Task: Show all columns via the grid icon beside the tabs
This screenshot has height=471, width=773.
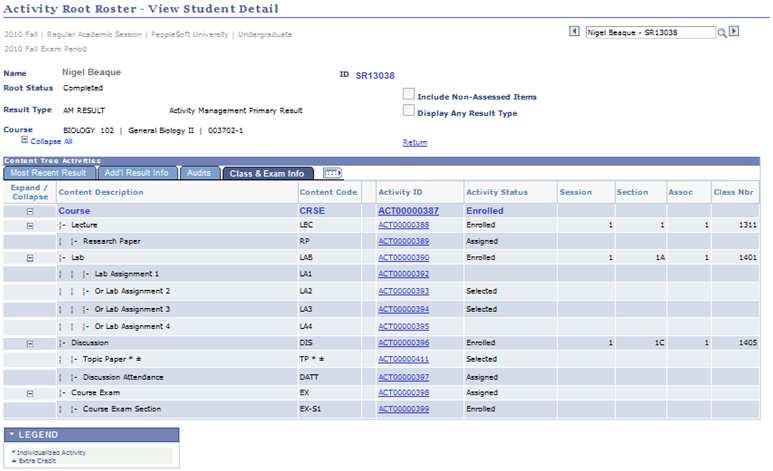Action: pos(332,173)
